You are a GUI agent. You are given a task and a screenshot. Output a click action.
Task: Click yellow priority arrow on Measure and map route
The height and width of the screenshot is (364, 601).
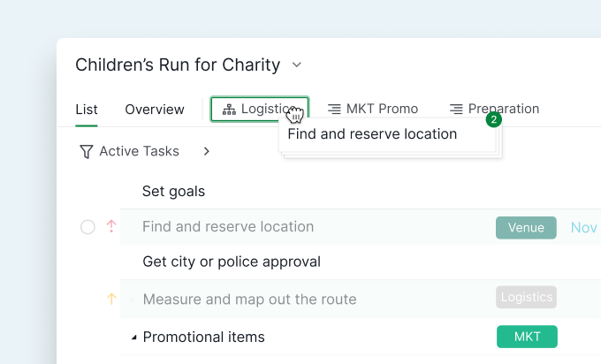point(111,300)
